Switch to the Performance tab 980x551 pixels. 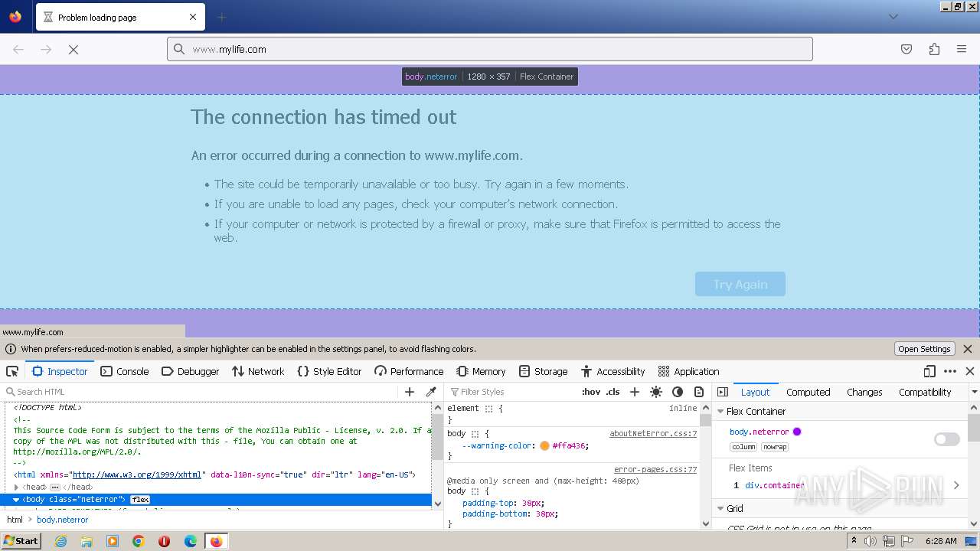(409, 371)
